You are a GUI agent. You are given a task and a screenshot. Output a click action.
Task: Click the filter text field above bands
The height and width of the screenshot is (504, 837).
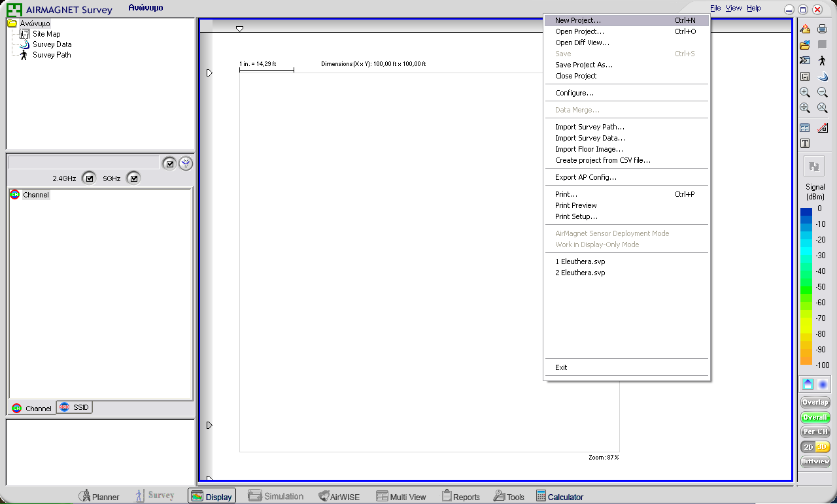click(84, 163)
